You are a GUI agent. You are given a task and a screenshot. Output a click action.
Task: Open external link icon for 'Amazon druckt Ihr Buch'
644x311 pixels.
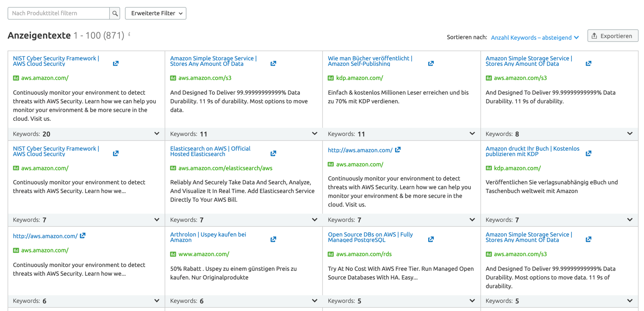click(588, 153)
